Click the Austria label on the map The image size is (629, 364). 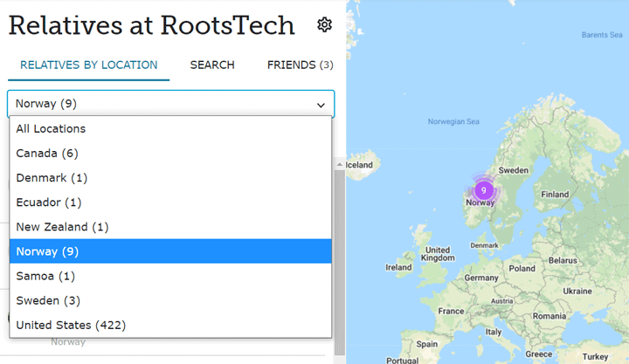click(x=501, y=301)
